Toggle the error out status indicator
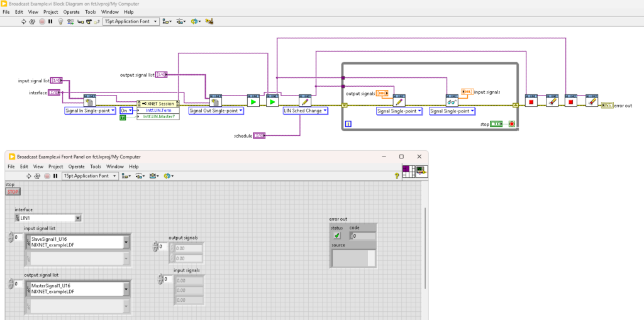The image size is (644, 320). point(337,236)
